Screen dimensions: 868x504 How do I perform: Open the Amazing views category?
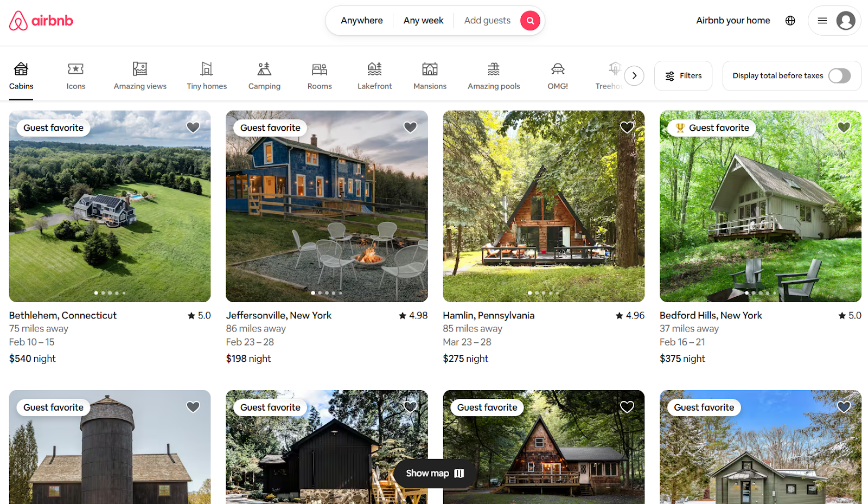[x=140, y=76]
